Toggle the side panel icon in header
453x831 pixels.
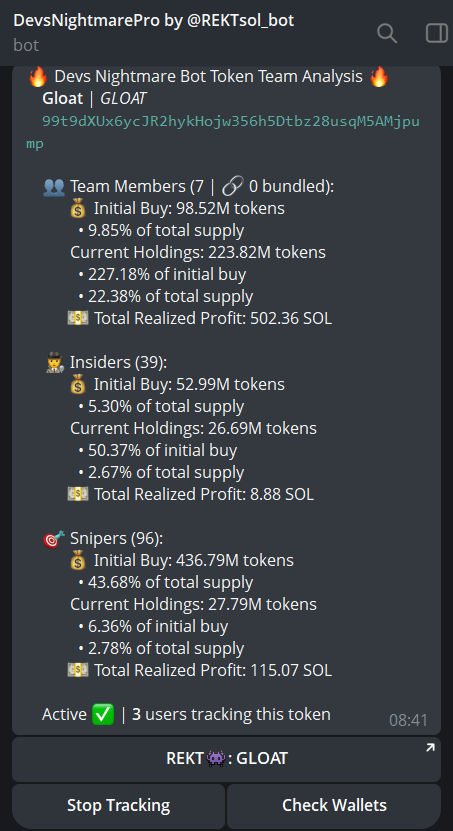[437, 33]
